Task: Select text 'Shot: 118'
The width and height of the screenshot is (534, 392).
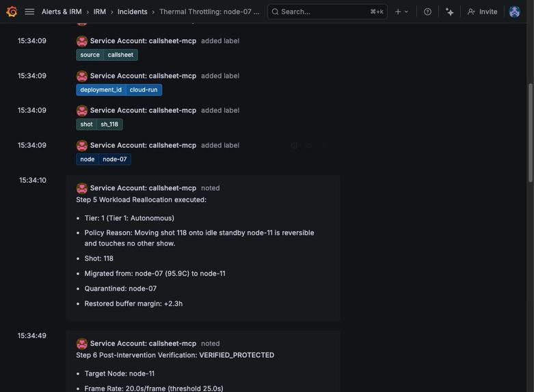Action: click(98, 259)
